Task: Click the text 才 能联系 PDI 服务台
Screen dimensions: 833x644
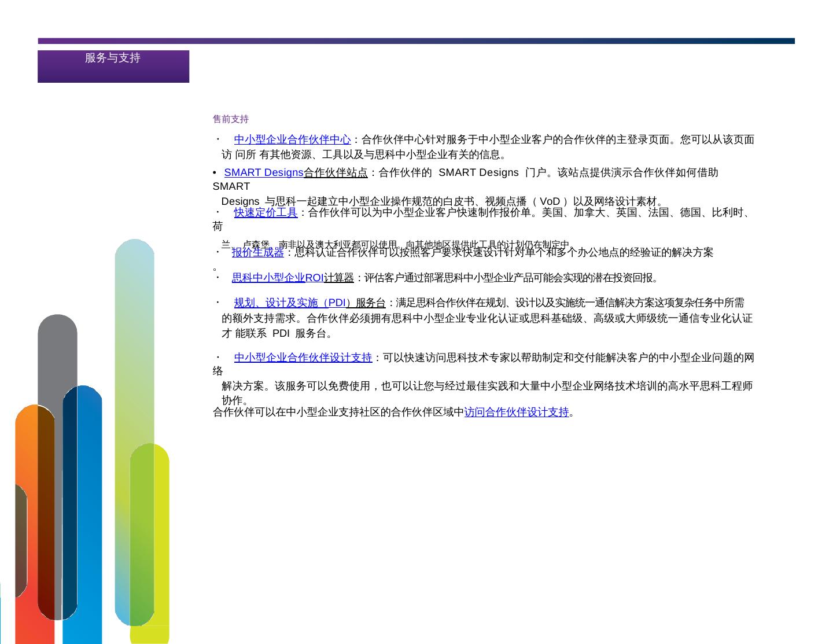Action: [x=274, y=333]
